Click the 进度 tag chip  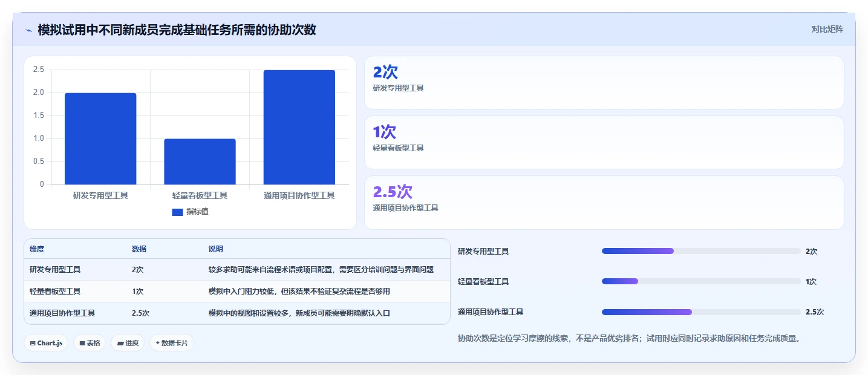[x=128, y=343]
